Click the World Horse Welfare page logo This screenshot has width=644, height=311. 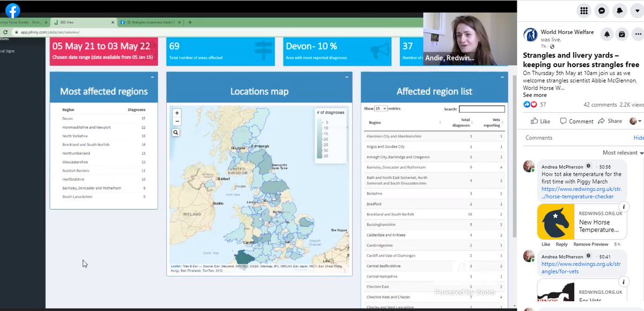530,34
